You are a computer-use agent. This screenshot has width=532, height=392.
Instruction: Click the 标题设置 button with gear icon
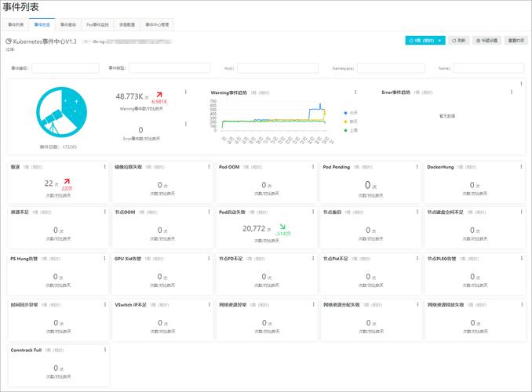coord(486,40)
